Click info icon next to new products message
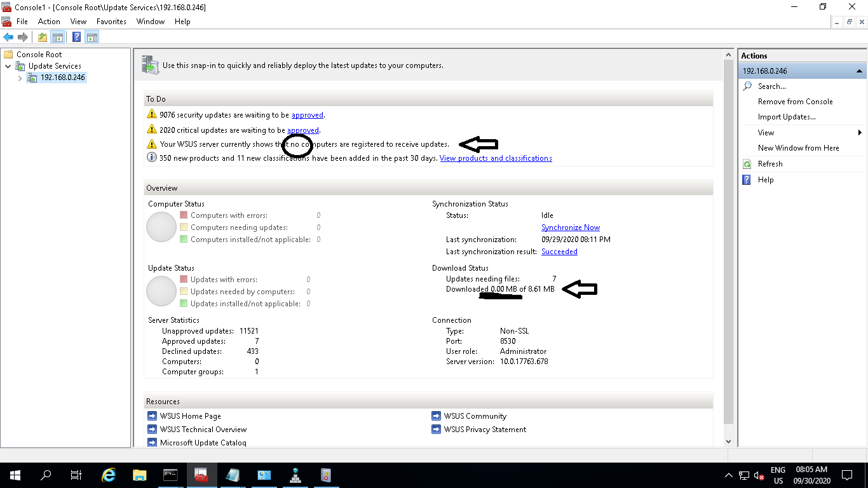This screenshot has height=488, width=868. [151, 158]
